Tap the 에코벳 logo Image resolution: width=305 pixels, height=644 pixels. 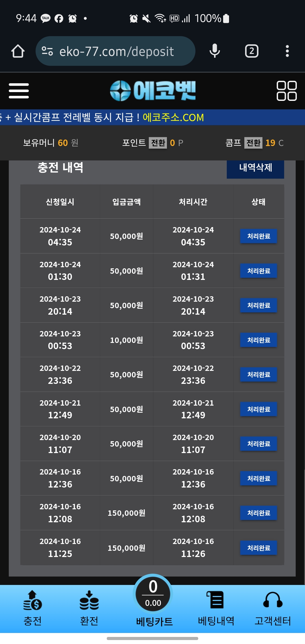153,91
